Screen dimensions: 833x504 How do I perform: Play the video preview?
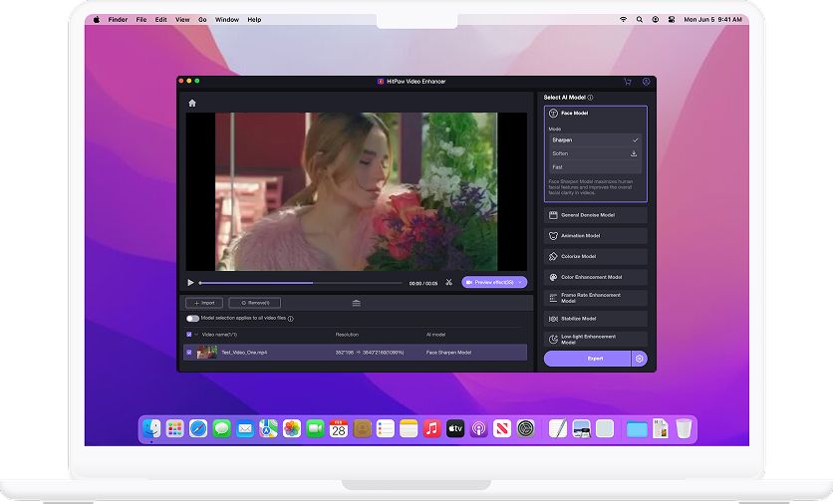[x=191, y=283]
